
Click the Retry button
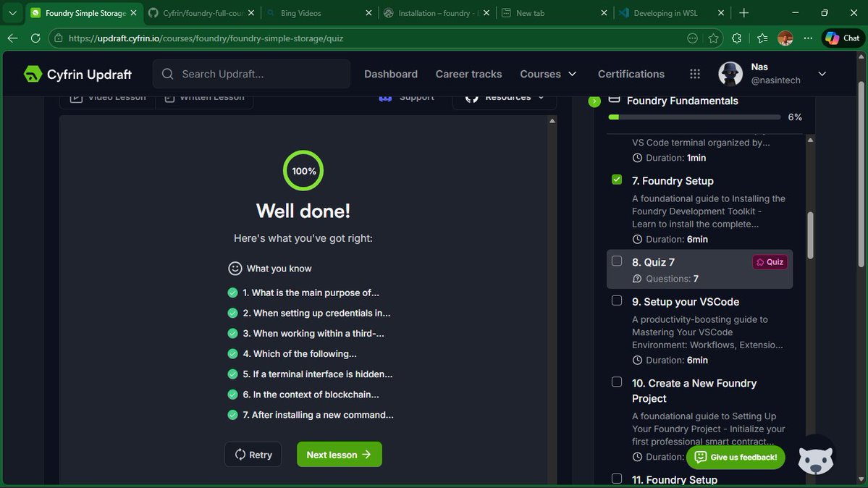[x=253, y=454]
